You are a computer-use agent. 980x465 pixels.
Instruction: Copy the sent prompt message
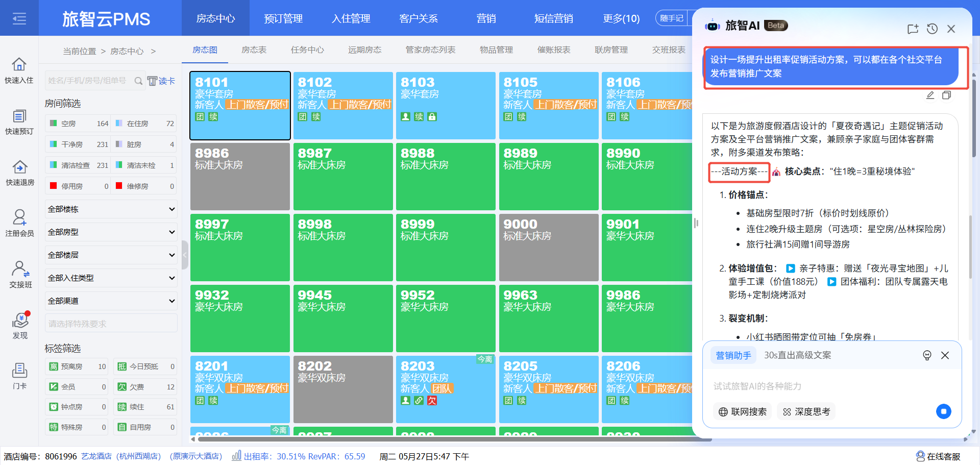(x=946, y=95)
